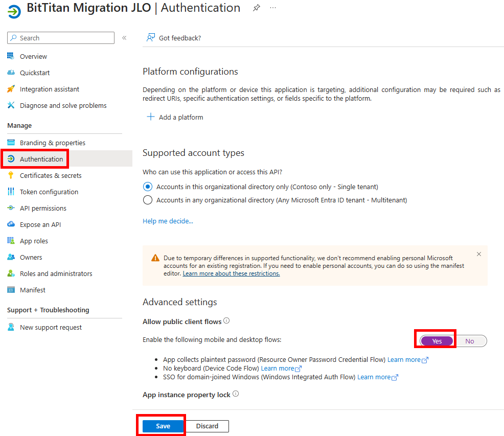Viewport: 504px width, 436px height.
Task: Open Certificates & secrets
Action: (51, 175)
